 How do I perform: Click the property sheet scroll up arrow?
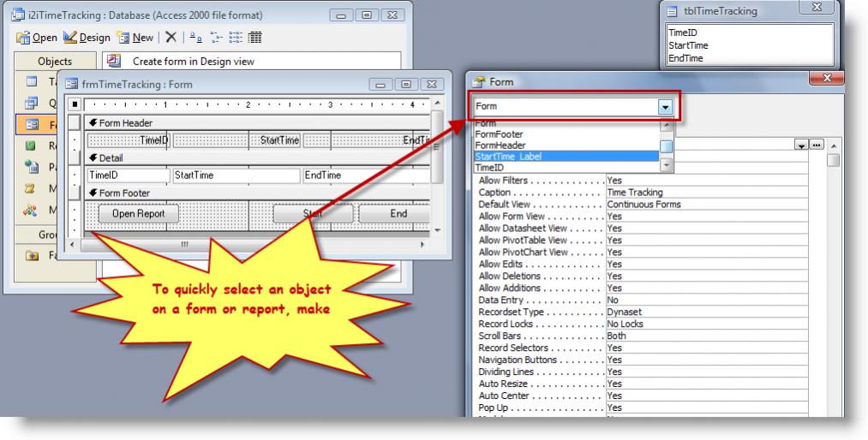pos(833,146)
